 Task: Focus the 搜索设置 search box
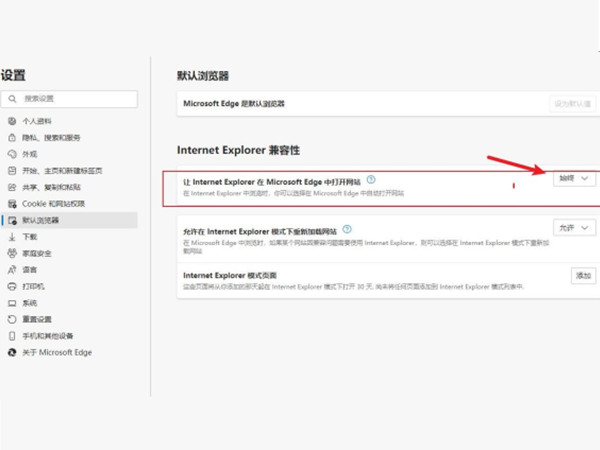coord(75,99)
